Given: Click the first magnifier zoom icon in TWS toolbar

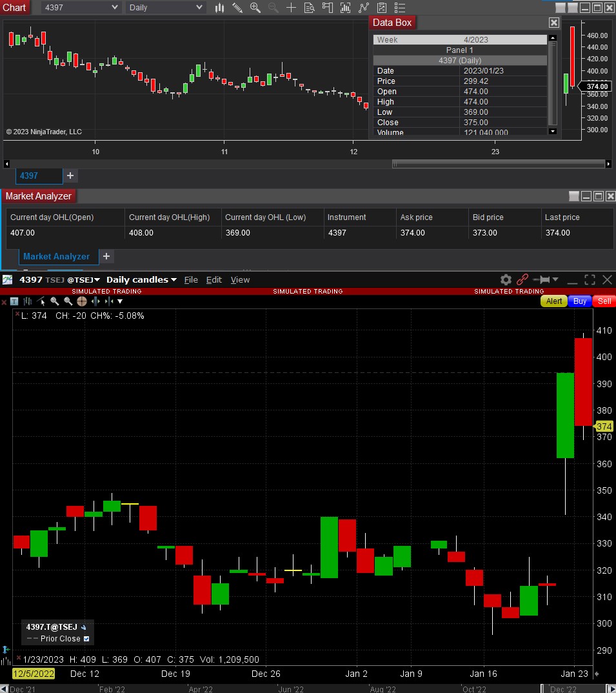Looking at the screenshot, I should pos(55,301).
